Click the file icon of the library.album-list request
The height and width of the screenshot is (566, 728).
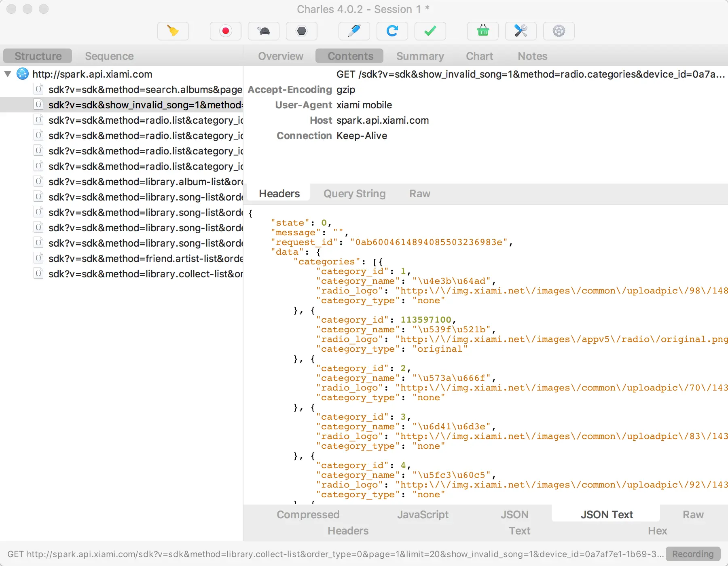click(38, 182)
